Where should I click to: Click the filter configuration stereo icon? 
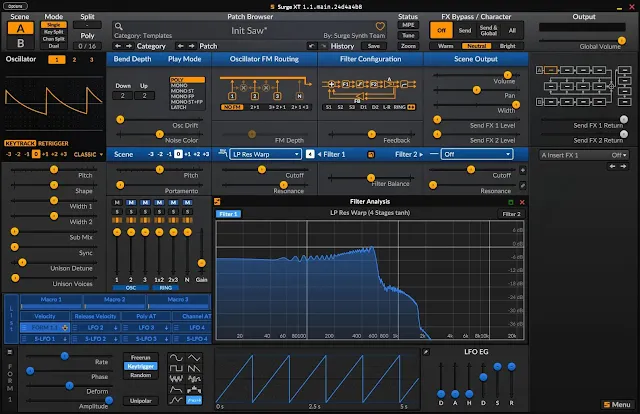411,107
